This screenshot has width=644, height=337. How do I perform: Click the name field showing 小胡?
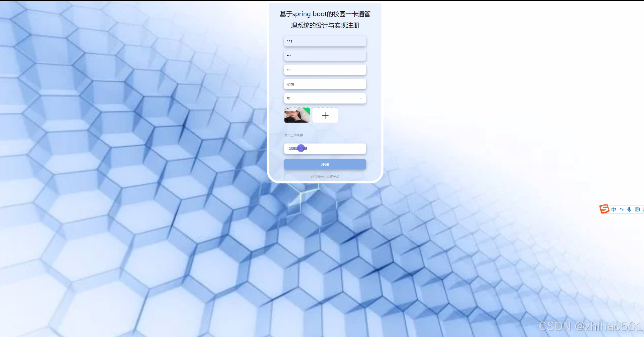(325, 84)
